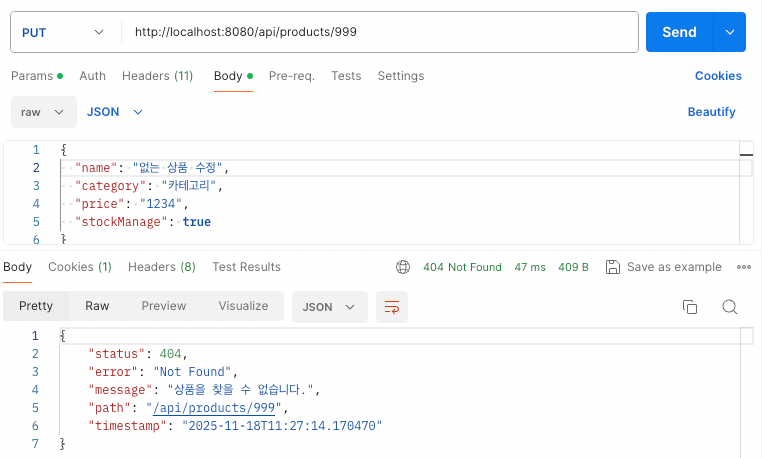
Task: Open the raw body type dropdown
Action: (43, 112)
